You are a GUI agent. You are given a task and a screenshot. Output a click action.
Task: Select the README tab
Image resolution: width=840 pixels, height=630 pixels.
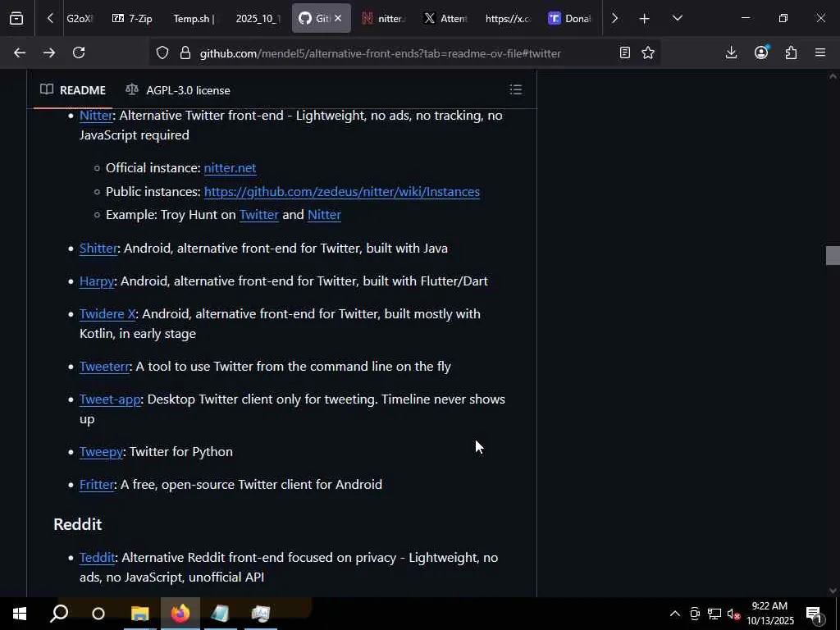tap(73, 90)
